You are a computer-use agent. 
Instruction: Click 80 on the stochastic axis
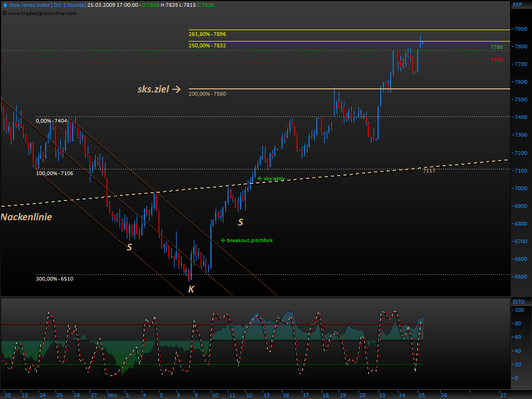click(x=518, y=323)
